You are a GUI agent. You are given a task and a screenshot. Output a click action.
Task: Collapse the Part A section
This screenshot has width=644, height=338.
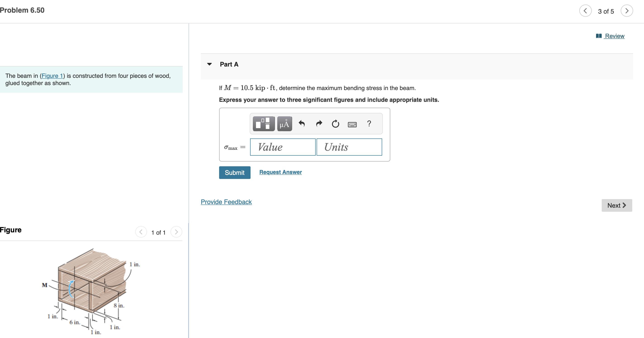tap(209, 64)
